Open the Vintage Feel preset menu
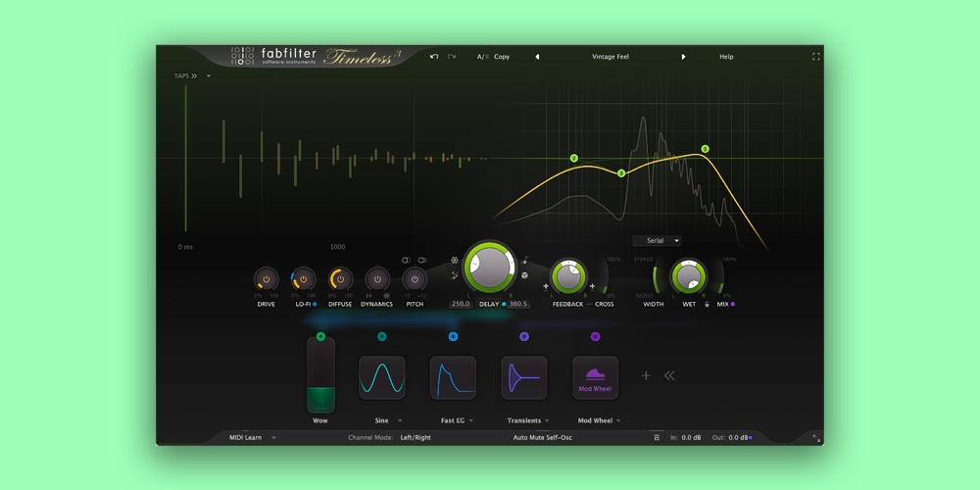Image resolution: width=980 pixels, height=490 pixels. (x=610, y=57)
